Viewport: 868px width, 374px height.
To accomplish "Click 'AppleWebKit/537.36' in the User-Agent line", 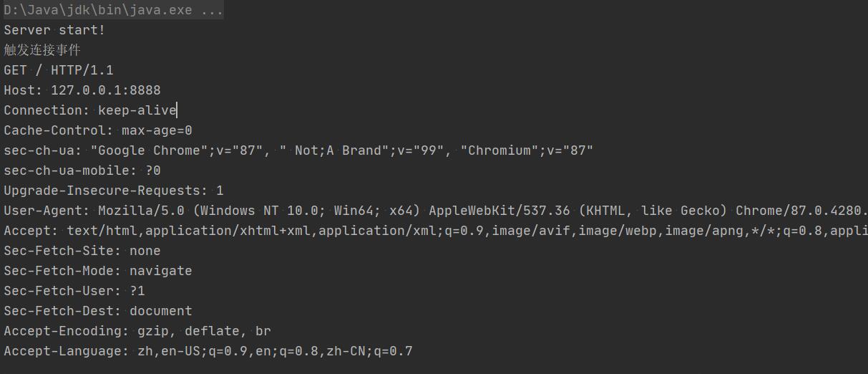I will [499, 211].
